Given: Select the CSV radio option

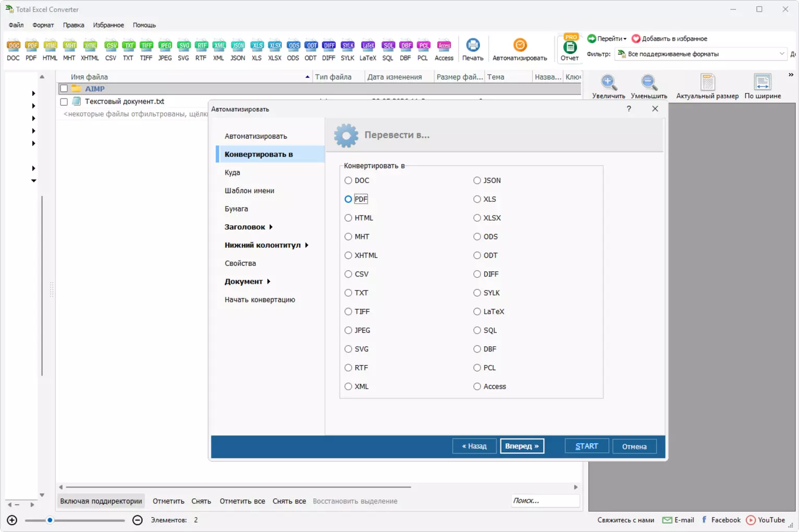Looking at the screenshot, I should point(348,274).
